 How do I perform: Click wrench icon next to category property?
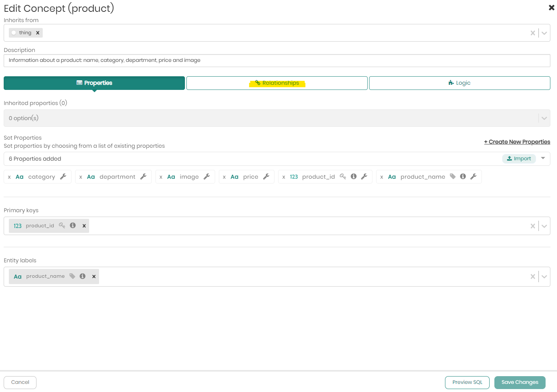pos(63,176)
